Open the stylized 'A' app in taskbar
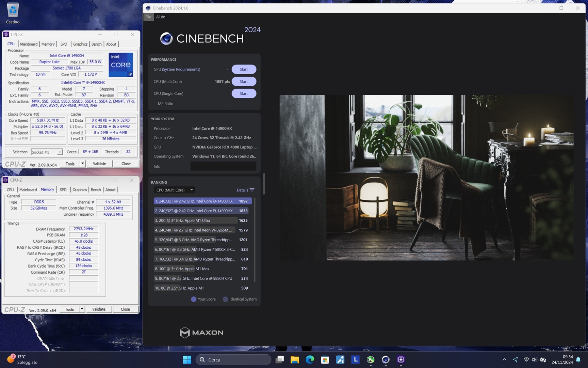The width and height of the screenshot is (588, 368). [340, 359]
